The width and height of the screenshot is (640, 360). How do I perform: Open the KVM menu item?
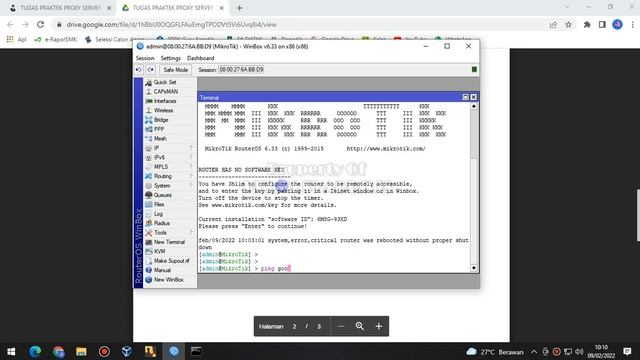point(159,251)
